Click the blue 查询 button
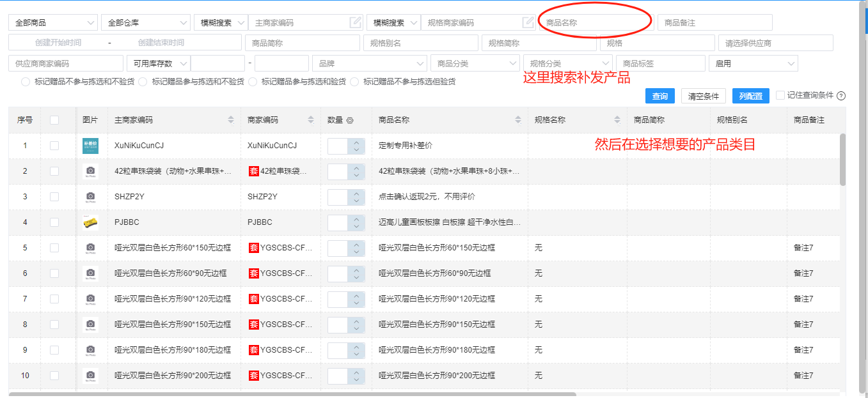The width and height of the screenshot is (868, 398). click(660, 96)
